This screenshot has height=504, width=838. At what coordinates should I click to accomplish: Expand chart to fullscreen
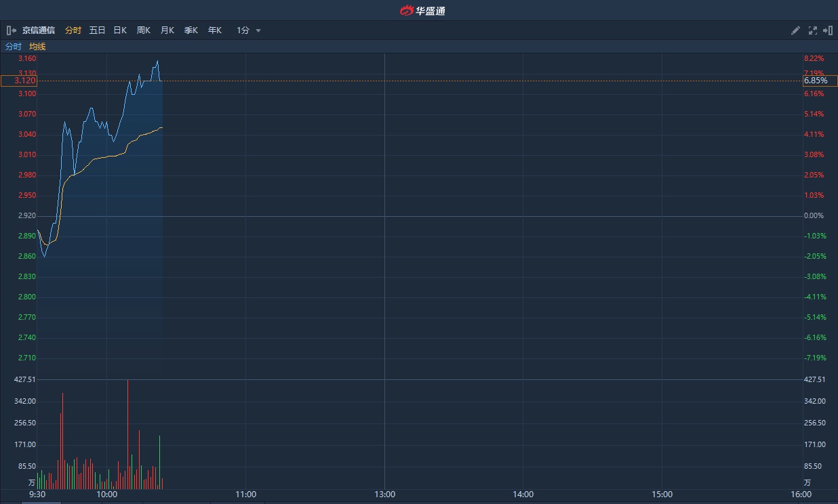812,30
